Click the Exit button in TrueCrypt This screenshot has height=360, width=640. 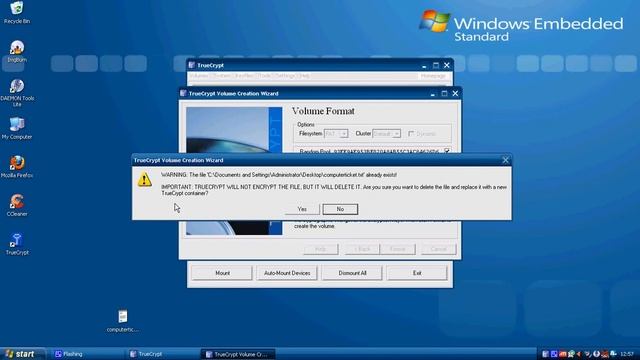click(417, 273)
